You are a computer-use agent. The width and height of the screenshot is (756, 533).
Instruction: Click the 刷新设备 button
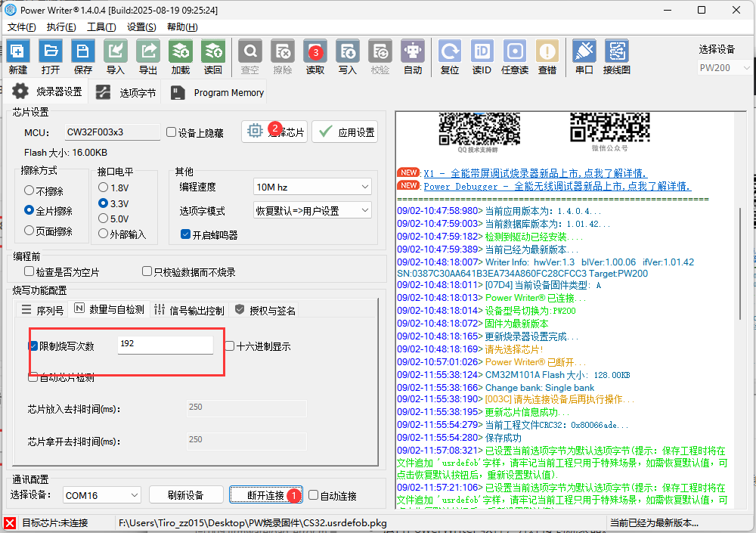click(x=186, y=495)
